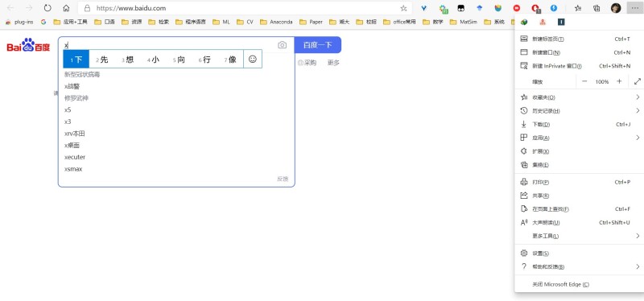Image resolution: width=644 pixels, height=301 pixels.
Task: Zoom out with the minus button
Action: (x=584, y=81)
